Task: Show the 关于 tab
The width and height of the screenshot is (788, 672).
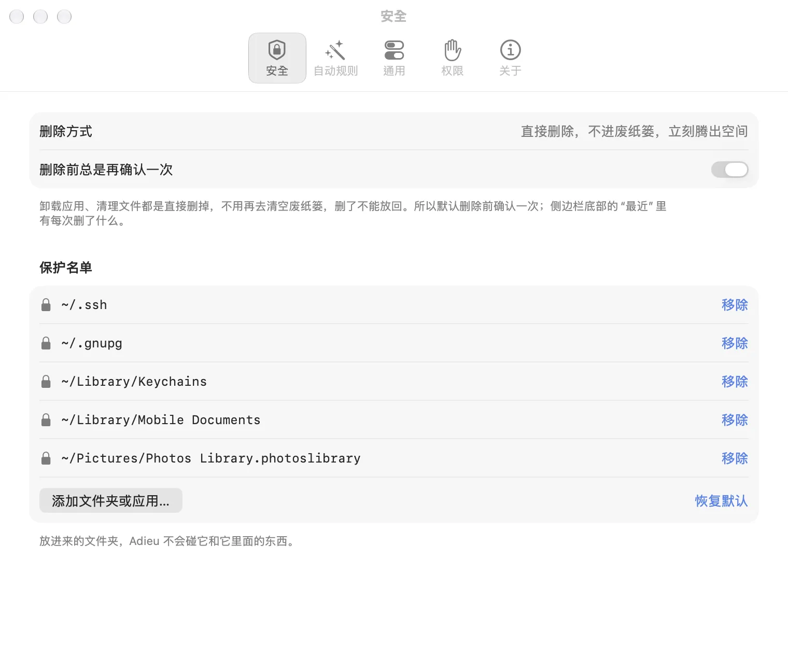Action: coord(510,58)
